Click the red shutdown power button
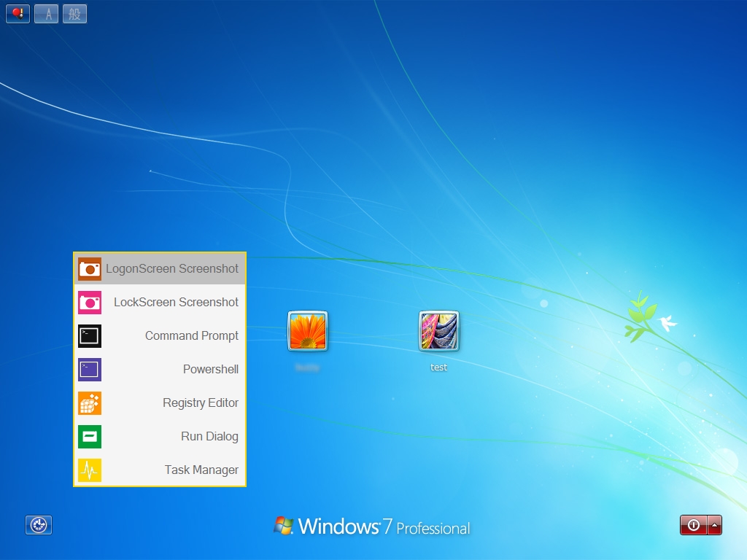Screen dimensions: 747x560 pyautogui.click(x=694, y=525)
